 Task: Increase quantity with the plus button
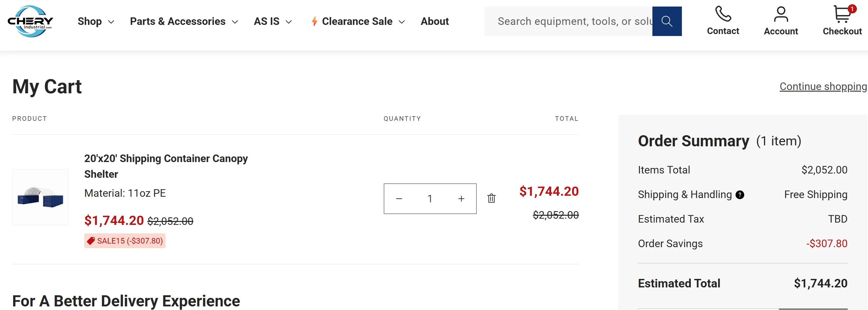tap(461, 198)
